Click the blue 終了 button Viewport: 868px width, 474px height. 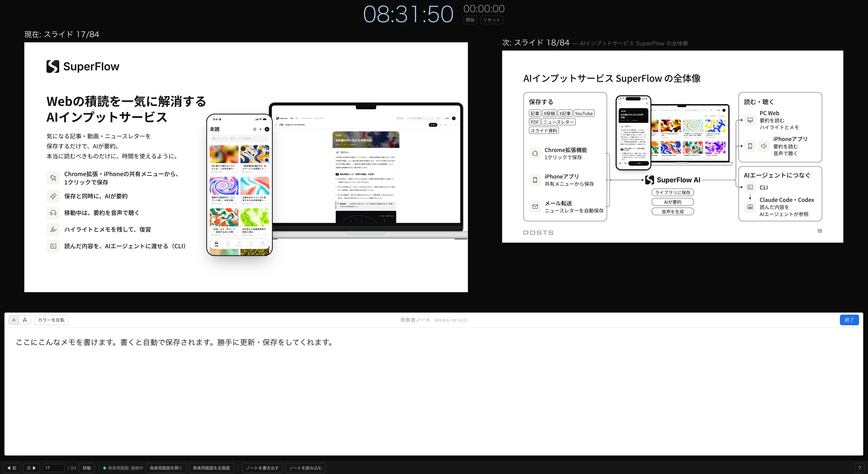pyautogui.click(x=849, y=320)
